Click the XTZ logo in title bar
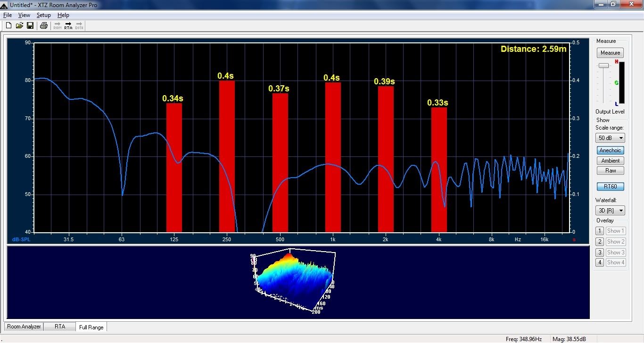 (x=4, y=4)
